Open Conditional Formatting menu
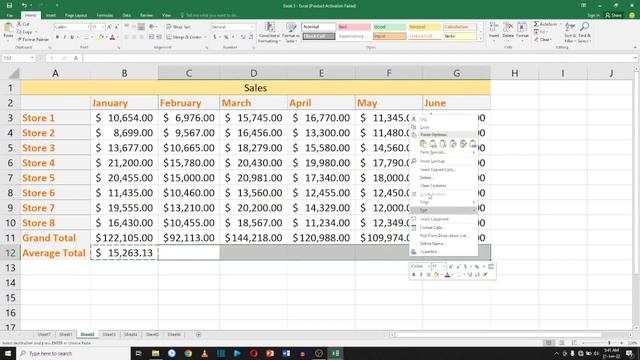 [269, 33]
